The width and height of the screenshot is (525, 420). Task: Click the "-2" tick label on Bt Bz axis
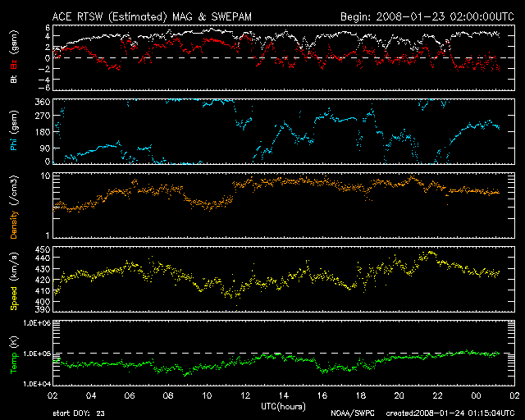point(44,69)
